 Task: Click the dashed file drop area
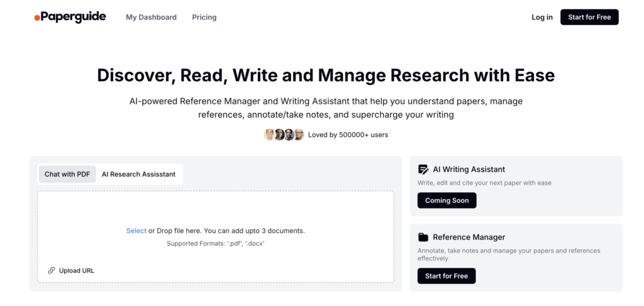tap(216, 237)
